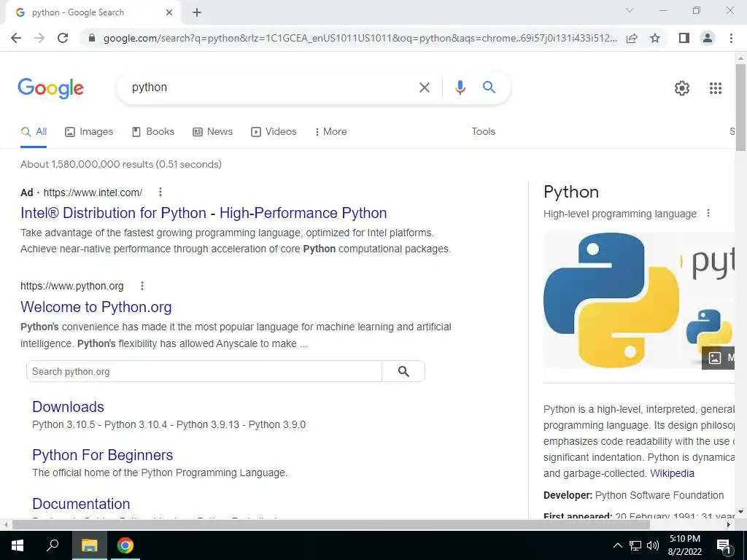Open Chrome three-dot menu

click(731, 38)
